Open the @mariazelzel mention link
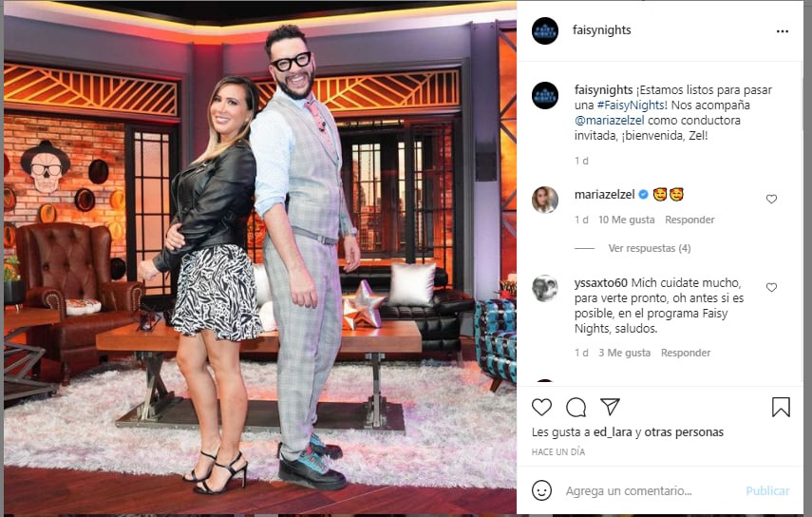812x517 pixels. [x=610, y=120]
